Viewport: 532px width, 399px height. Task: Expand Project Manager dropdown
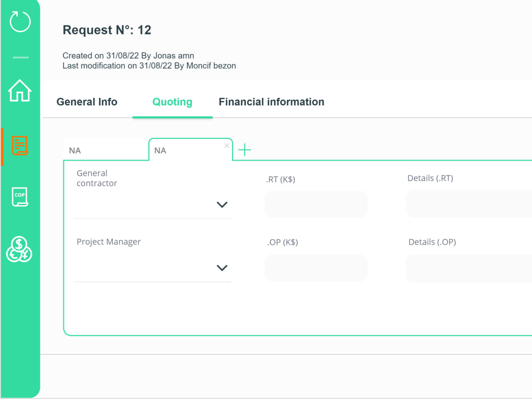[x=222, y=268]
